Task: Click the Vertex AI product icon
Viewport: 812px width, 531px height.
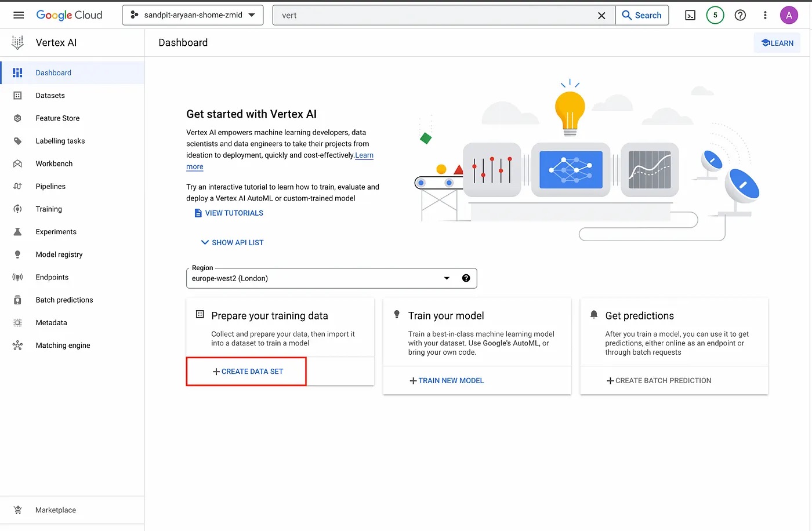Action: pyautogui.click(x=18, y=42)
